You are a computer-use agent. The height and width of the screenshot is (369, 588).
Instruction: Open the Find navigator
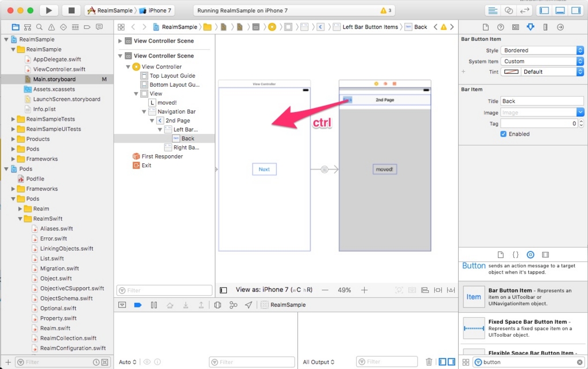[40, 27]
